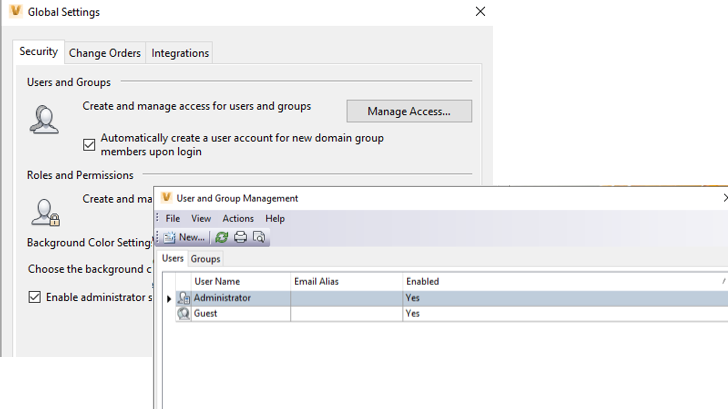Refresh the user list with green arrows icon
This screenshot has height=409, width=728.
tap(221, 237)
